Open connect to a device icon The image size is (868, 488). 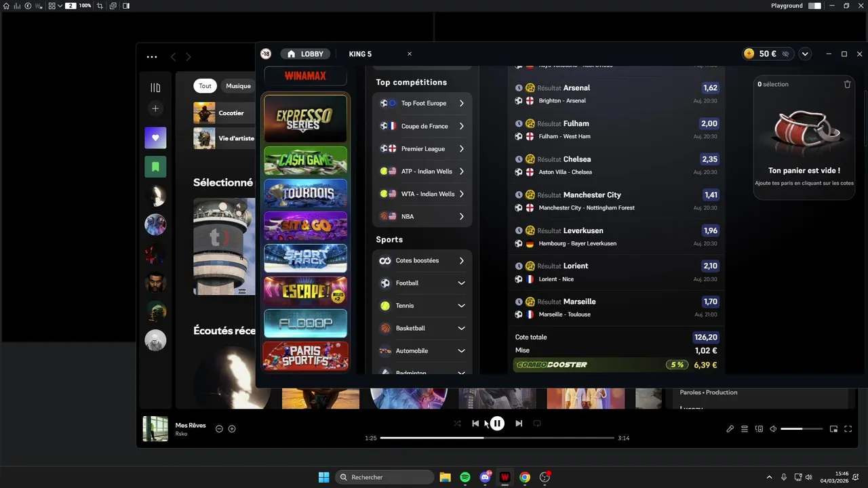(x=759, y=429)
